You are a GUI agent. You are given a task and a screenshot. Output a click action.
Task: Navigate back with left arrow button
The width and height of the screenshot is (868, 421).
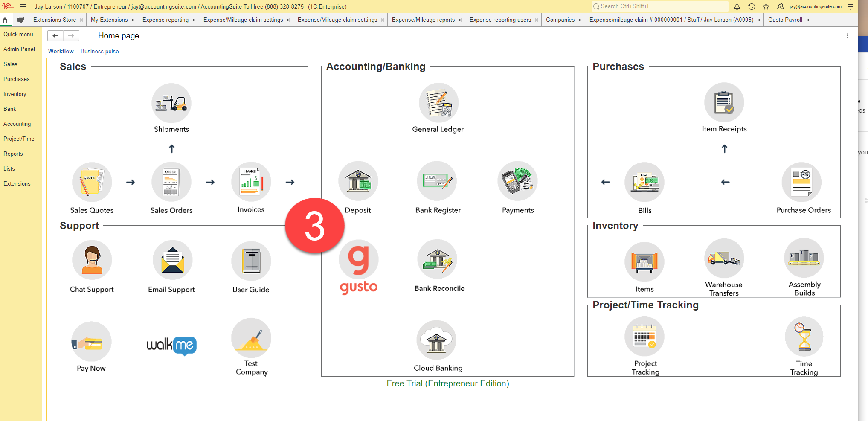point(55,36)
